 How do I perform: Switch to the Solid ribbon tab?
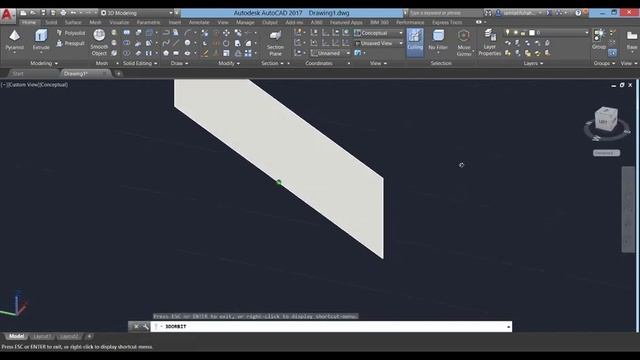(51, 22)
